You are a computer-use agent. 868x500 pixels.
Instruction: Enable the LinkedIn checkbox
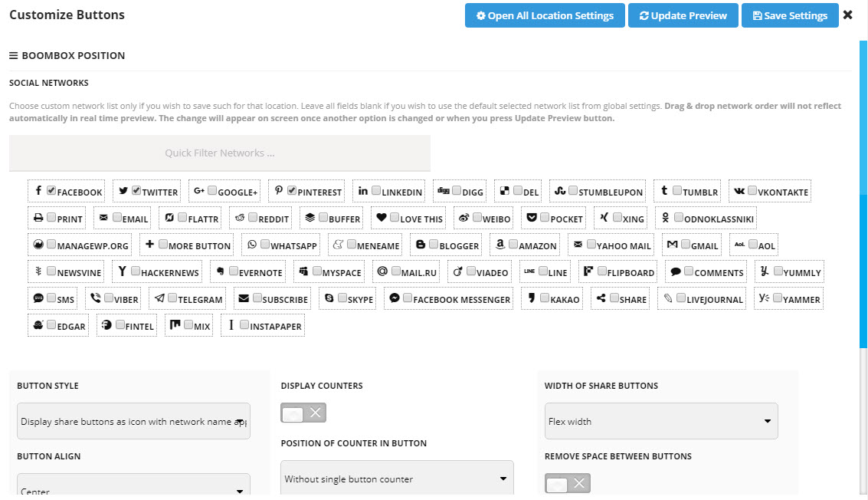(x=376, y=190)
